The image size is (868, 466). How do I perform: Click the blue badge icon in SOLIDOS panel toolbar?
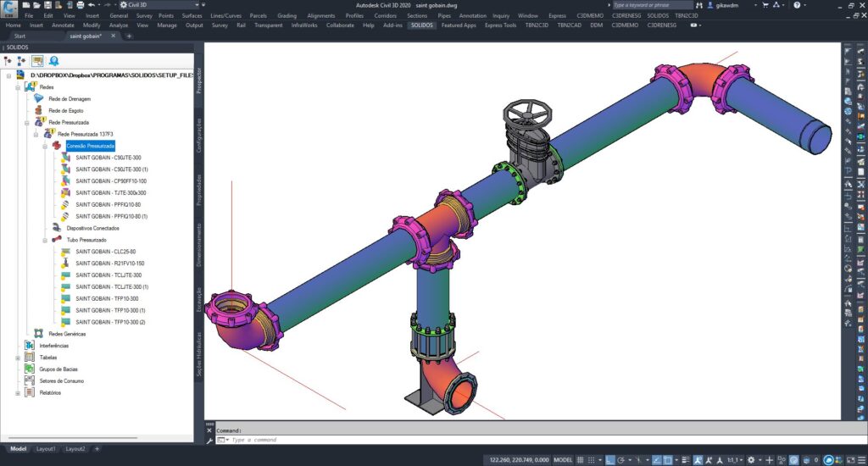tap(53, 61)
